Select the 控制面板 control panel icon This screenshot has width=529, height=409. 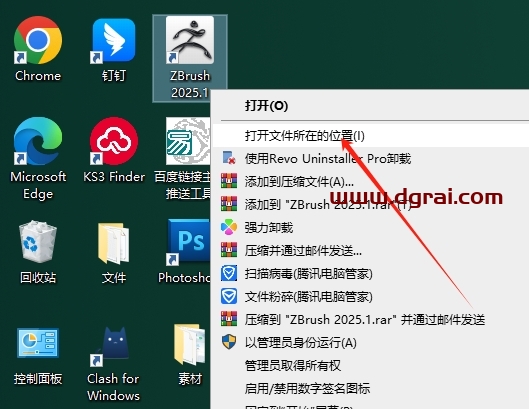(x=38, y=356)
